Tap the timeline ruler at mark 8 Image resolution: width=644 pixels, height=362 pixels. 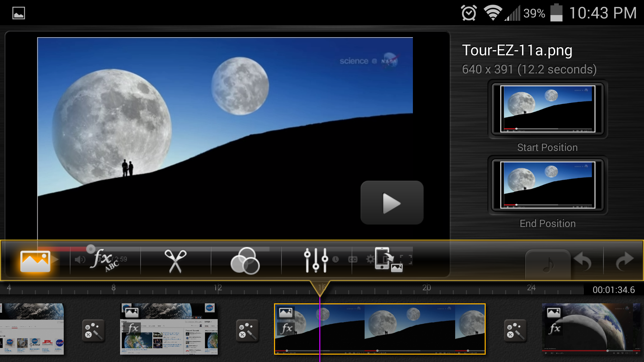coord(114,288)
